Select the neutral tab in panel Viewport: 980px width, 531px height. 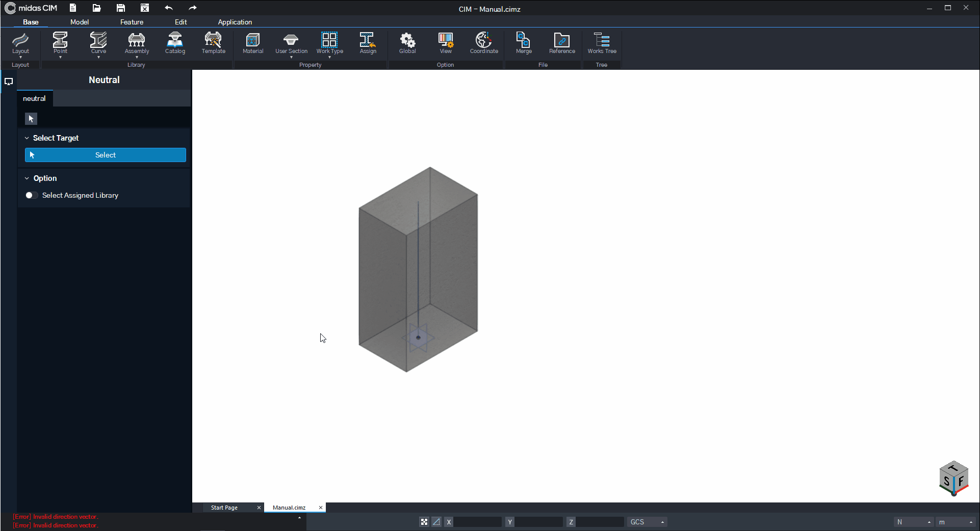tap(34, 98)
